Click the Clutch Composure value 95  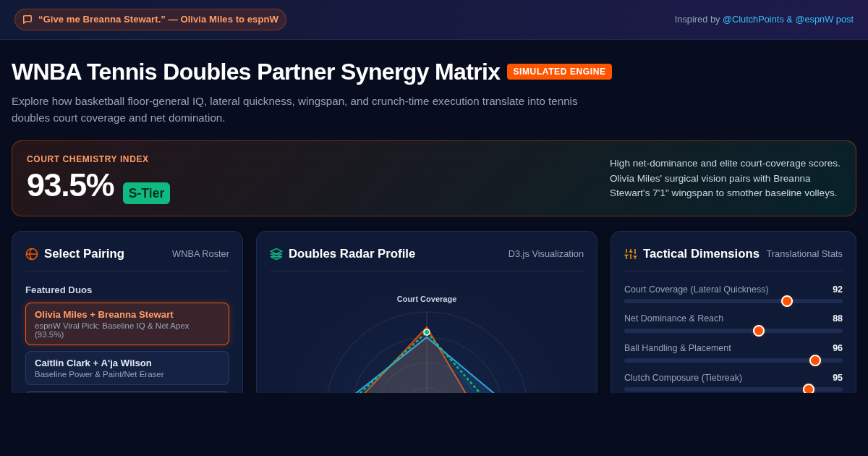click(838, 378)
